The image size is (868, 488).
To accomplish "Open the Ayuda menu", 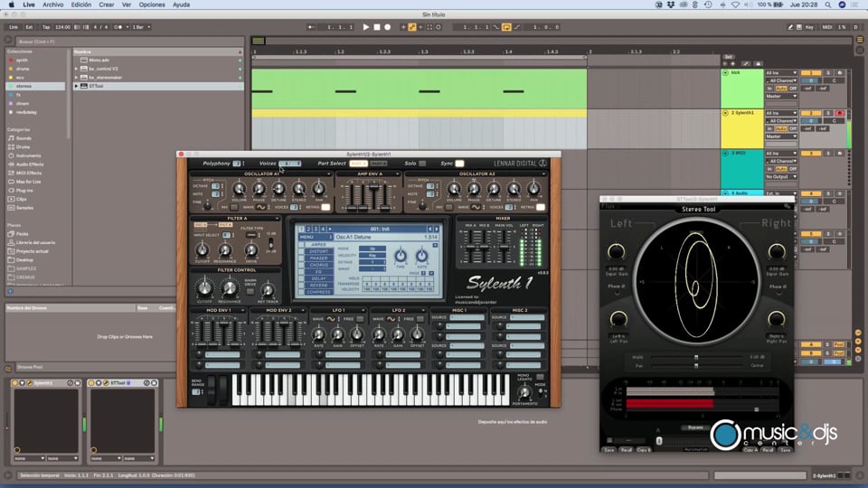I will point(181,5).
